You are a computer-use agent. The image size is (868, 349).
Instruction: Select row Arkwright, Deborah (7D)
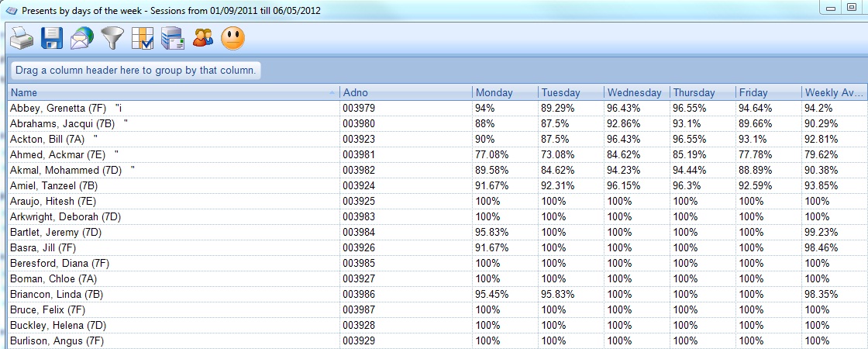pos(438,216)
